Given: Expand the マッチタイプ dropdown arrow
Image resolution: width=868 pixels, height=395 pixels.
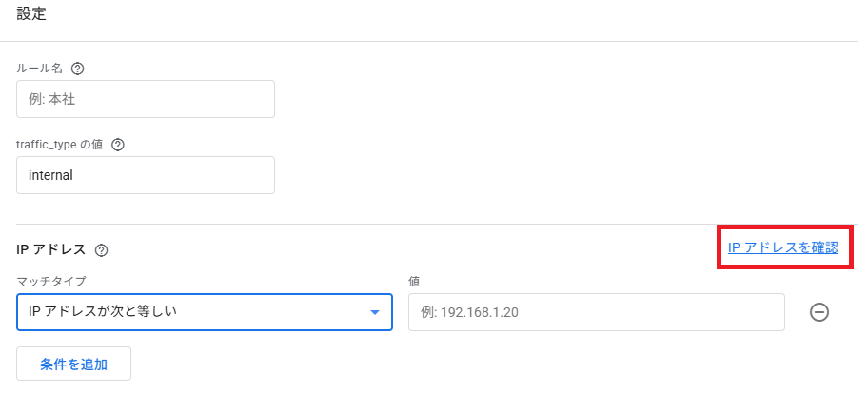Looking at the screenshot, I should point(375,312).
